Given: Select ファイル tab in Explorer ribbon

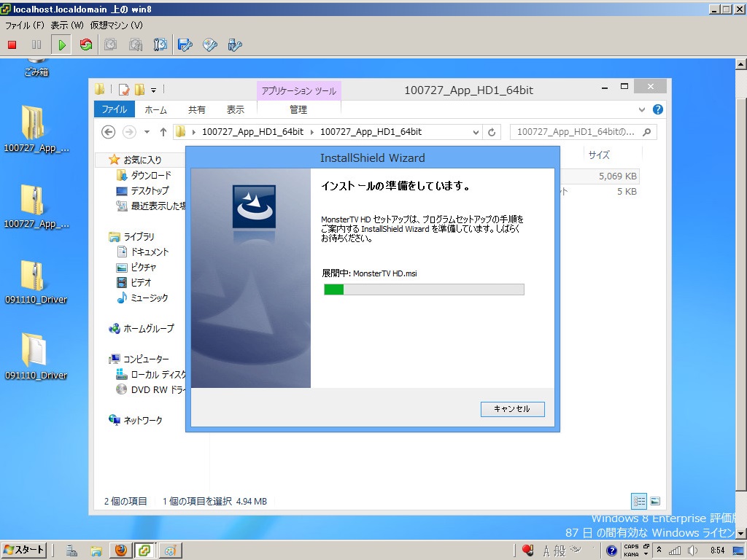Looking at the screenshot, I should [115, 109].
